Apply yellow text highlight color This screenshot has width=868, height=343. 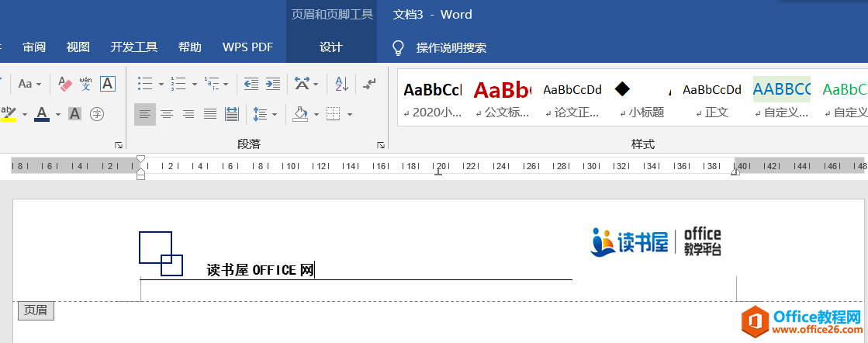tap(9, 114)
